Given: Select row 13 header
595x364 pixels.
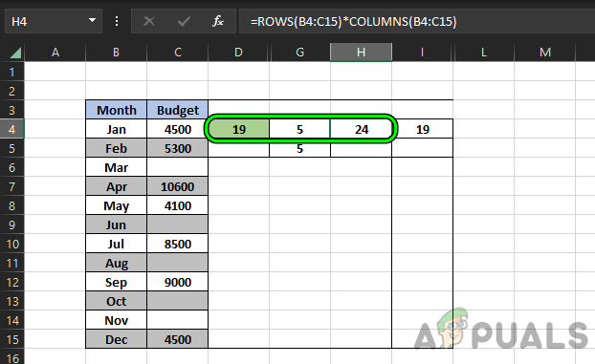Looking at the screenshot, I should click(12, 302).
